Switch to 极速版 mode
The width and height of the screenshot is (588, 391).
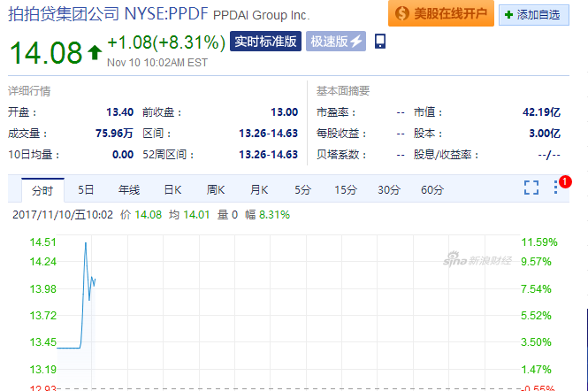coord(336,42)
